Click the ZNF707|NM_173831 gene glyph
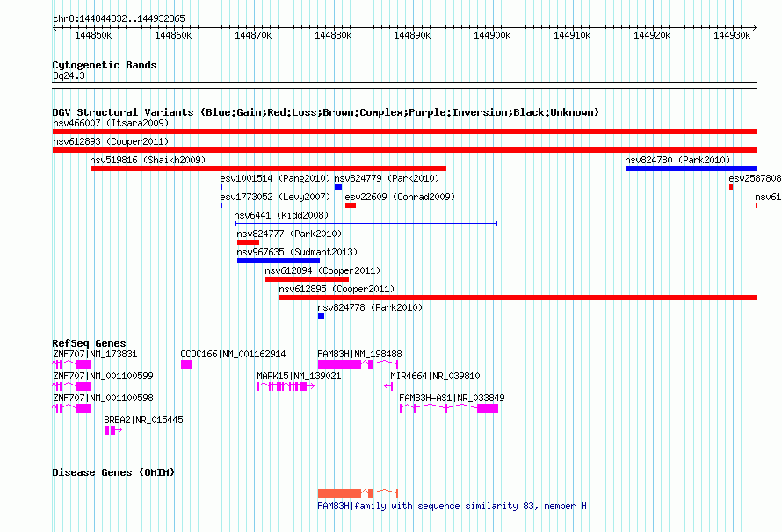The image size is (782, 532). tap(72, 364)
